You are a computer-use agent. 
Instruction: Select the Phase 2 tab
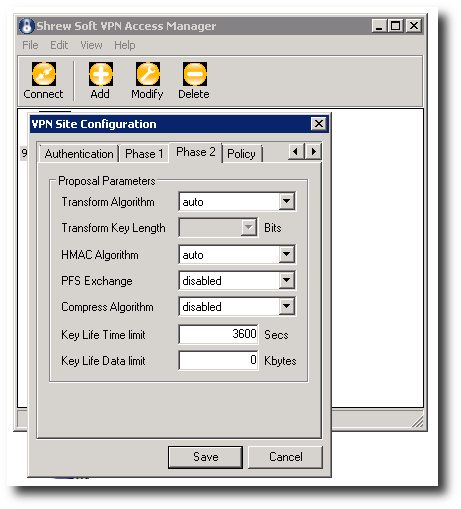pos(196,152)
